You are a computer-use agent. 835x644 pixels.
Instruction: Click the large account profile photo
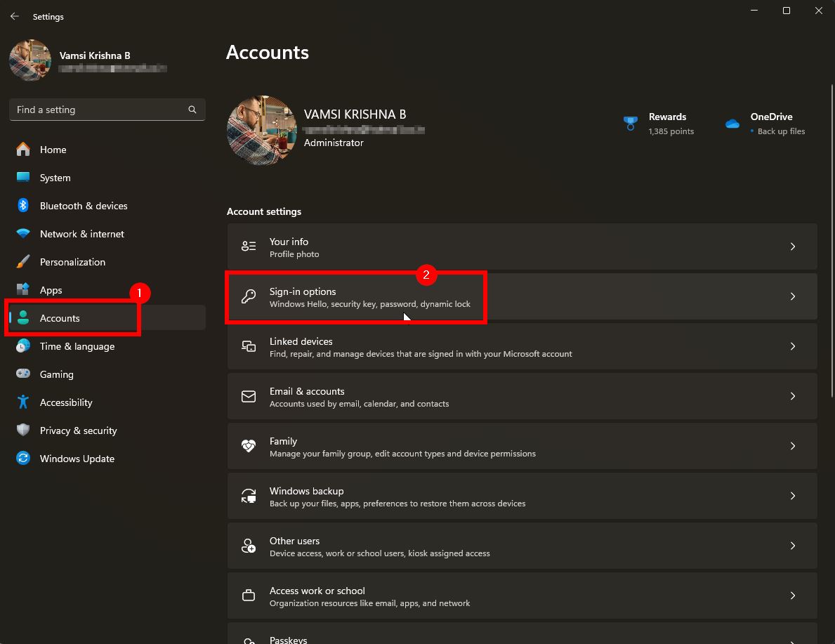pyautogui.click(x=262, y=131)
